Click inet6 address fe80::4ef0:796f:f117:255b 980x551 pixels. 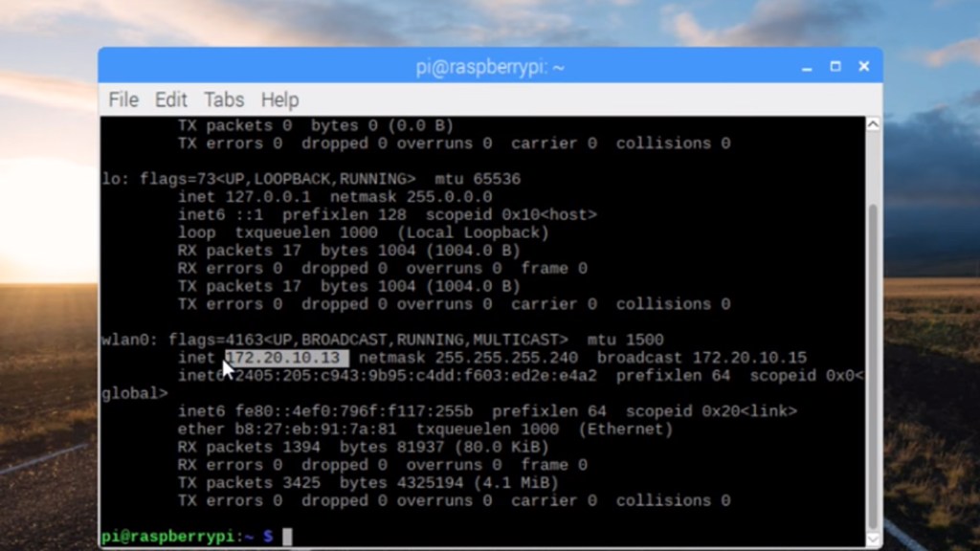354,411
